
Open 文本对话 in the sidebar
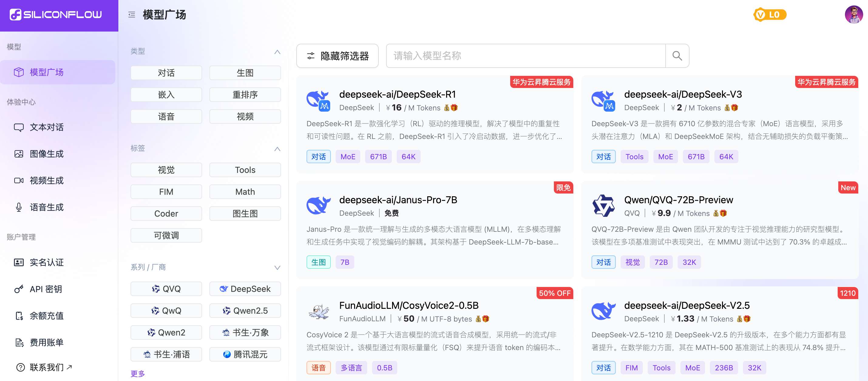[x=46, y=127]
